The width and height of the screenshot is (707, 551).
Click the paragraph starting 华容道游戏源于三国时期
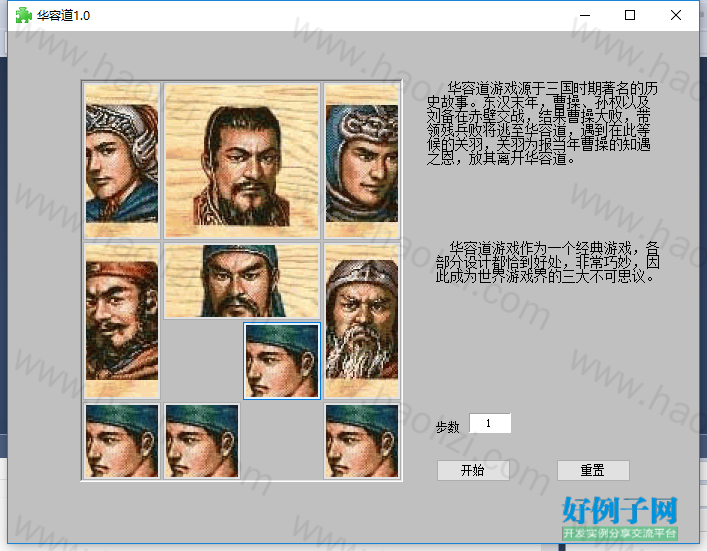click(542, 123)
